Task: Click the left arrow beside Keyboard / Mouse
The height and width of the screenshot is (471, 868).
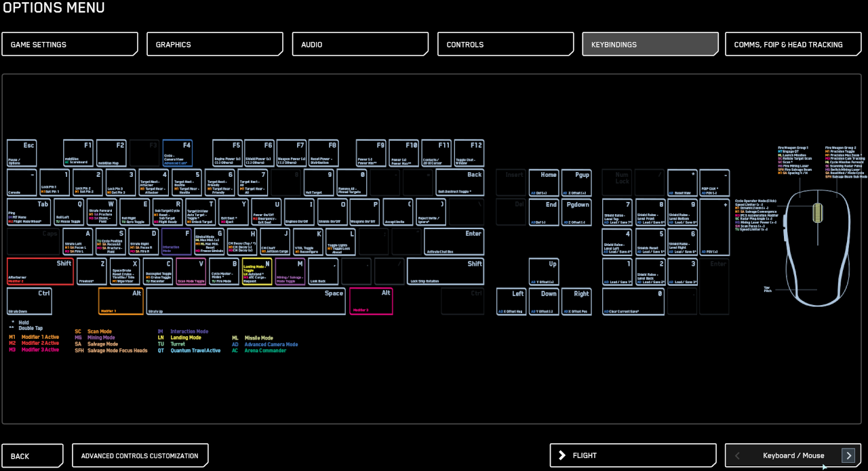Action: click(x=736, y=455)
